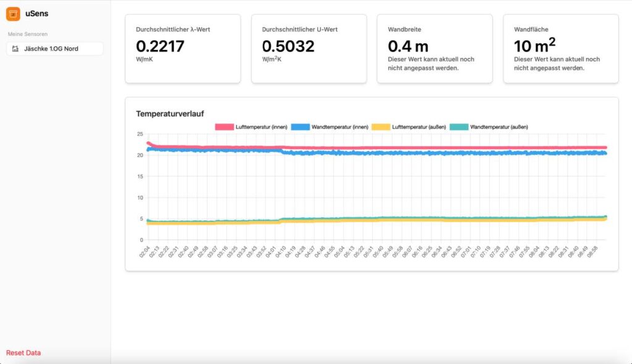Open the Durchschnittlicher λ-Wert card
This screenshot has height=364, width=632.
(x=183, y=49)
